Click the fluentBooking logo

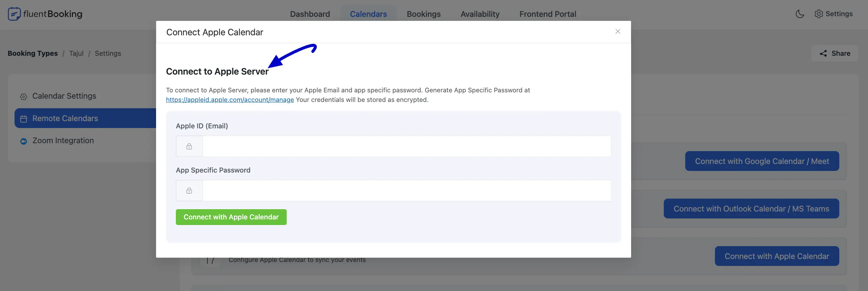coord(45,14)
